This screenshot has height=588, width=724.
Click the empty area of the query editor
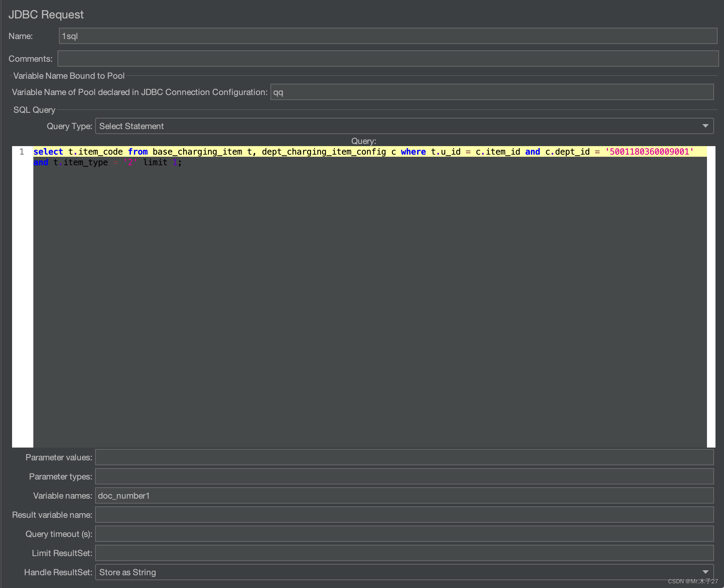pyautogui.click(x=369, y=301)
